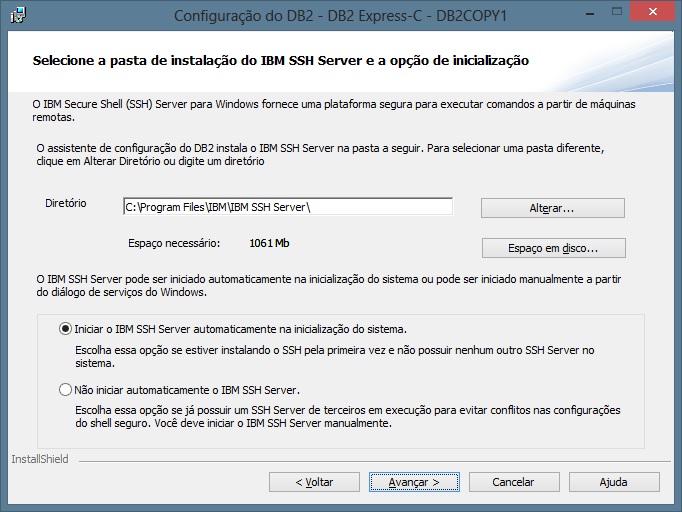
Task: Click the InstallShield label at bottom left
Action: [x=39, y=460]
